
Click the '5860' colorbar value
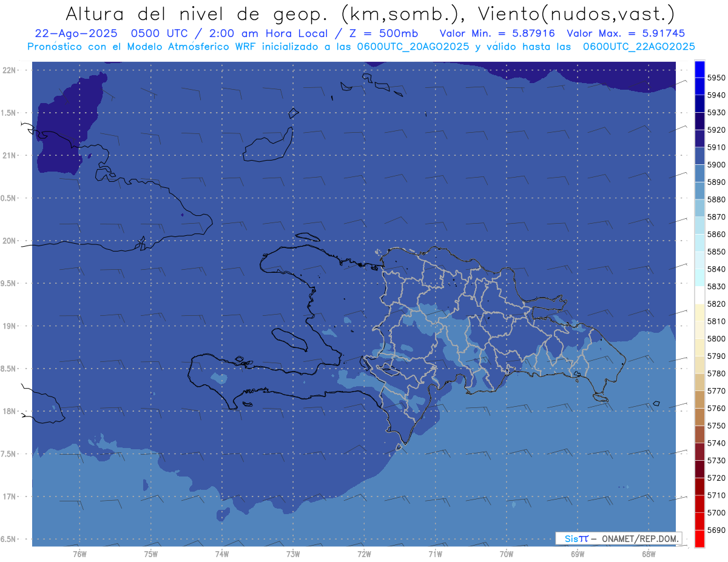point(716,234)
